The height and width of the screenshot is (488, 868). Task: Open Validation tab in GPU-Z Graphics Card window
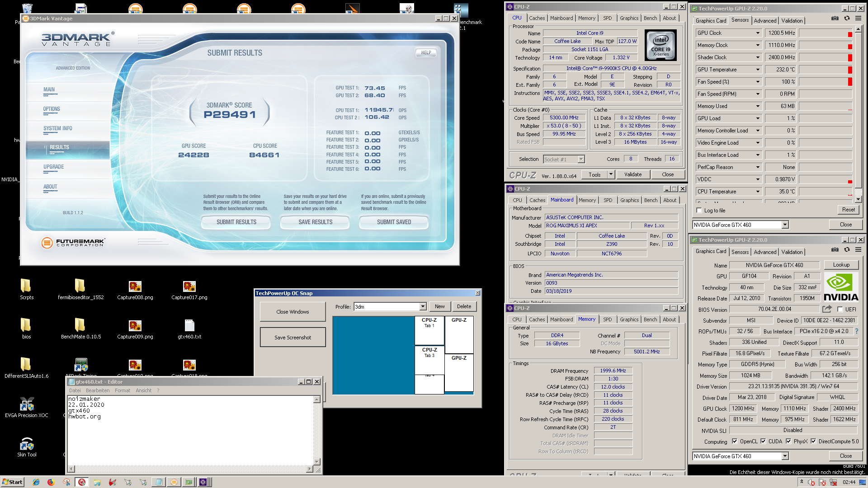point(792,252)
